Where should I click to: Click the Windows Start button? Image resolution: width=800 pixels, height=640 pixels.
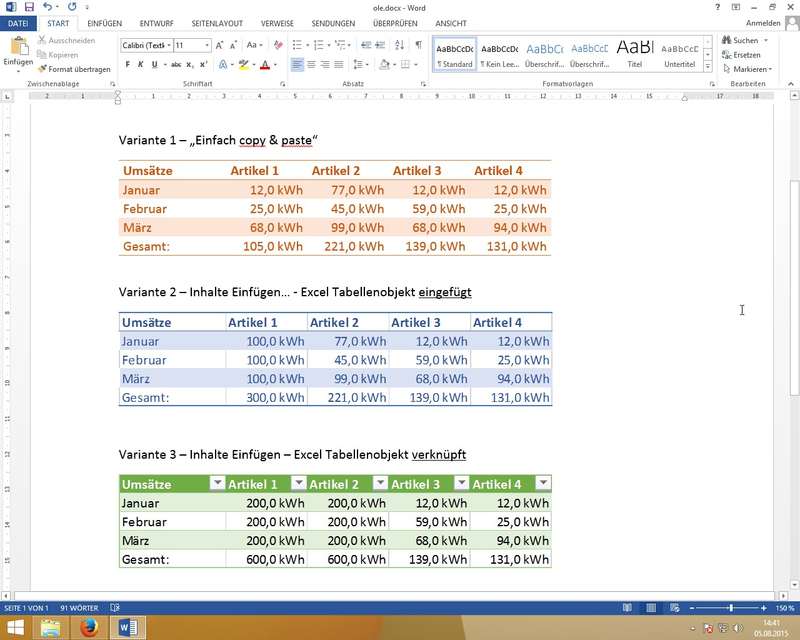pyautogui.click(x=15, y=627)
